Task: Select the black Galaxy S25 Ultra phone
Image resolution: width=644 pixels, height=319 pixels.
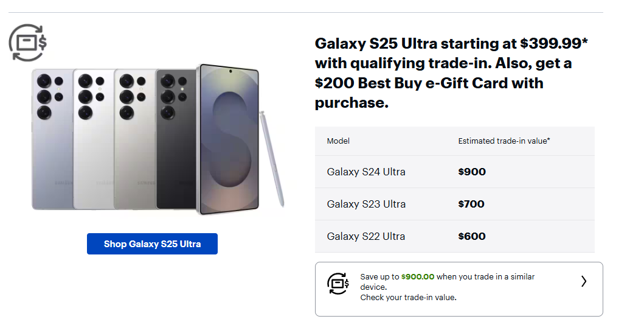Action: tap(175, 139)
